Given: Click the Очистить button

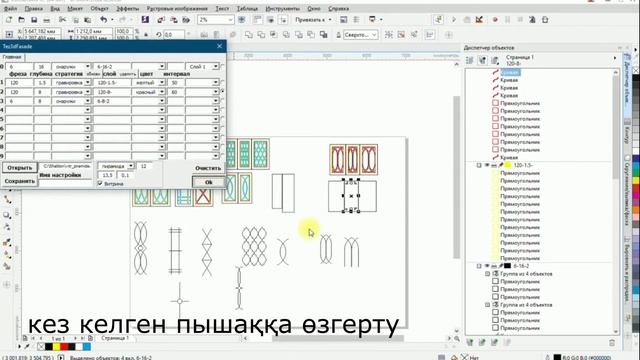Looking at the screenshot, I should click(x=208, y=168).
